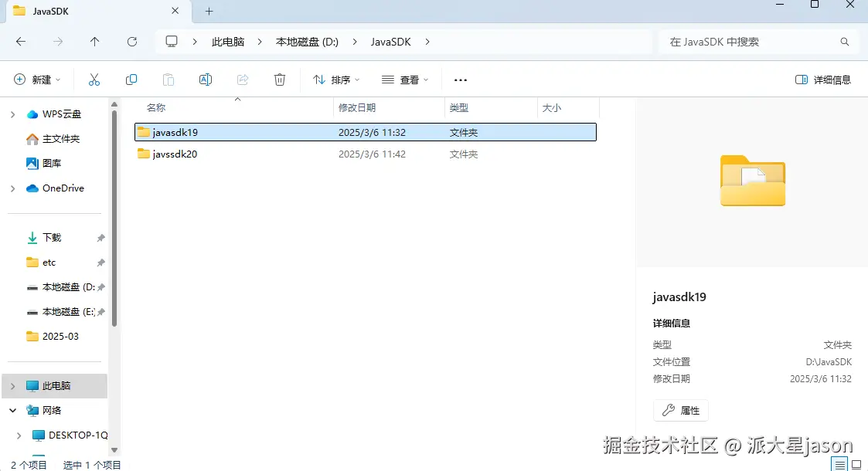Select the javasdk19 folder

(x=366, y=132)
